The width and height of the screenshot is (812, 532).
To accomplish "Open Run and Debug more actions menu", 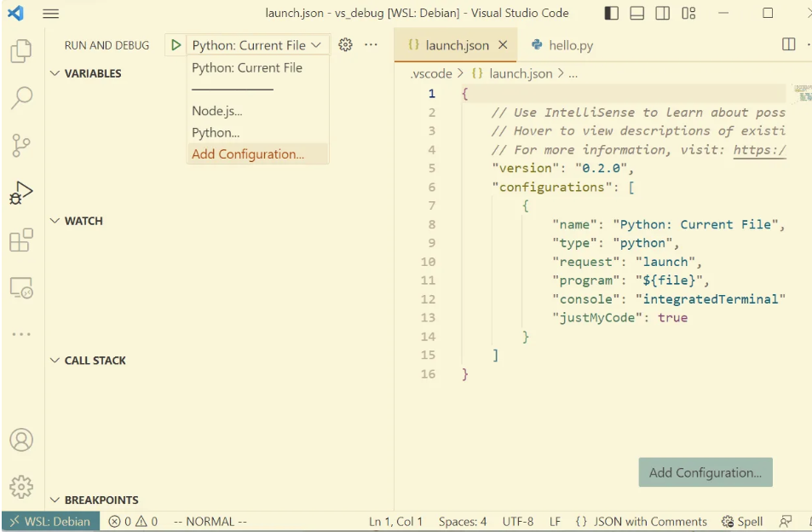I will [371, 45].
